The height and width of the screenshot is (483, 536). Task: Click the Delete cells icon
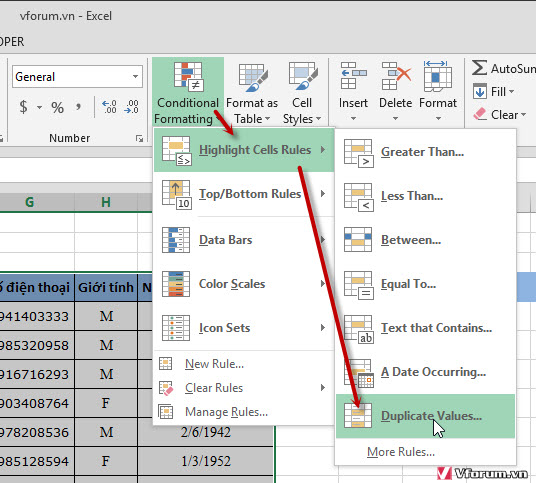[x=396, y=76]
